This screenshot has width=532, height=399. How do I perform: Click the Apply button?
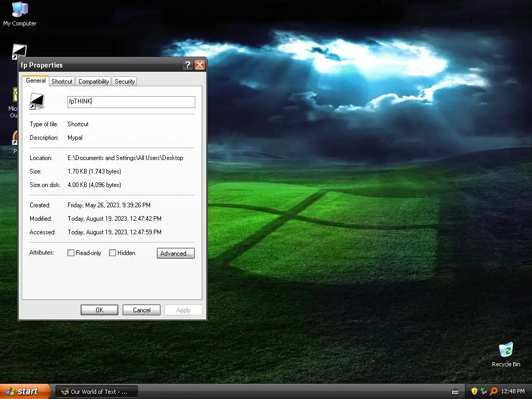[x=183, y=310]
